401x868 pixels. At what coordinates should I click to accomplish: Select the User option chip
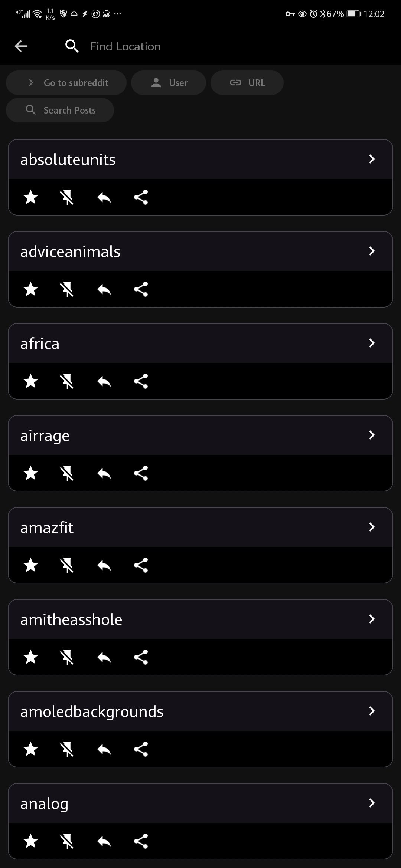(x=169, y=83)
